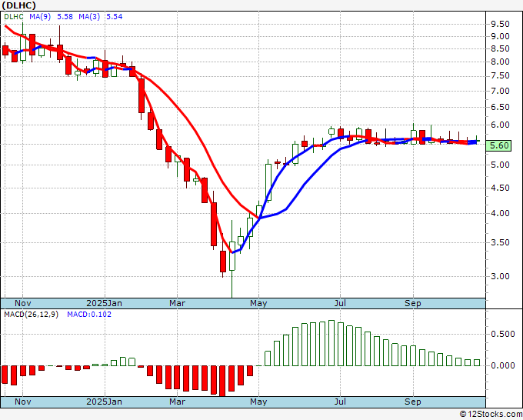Select May on the price chart time axis
Screen dimensions: 523x420
(258, 303)
